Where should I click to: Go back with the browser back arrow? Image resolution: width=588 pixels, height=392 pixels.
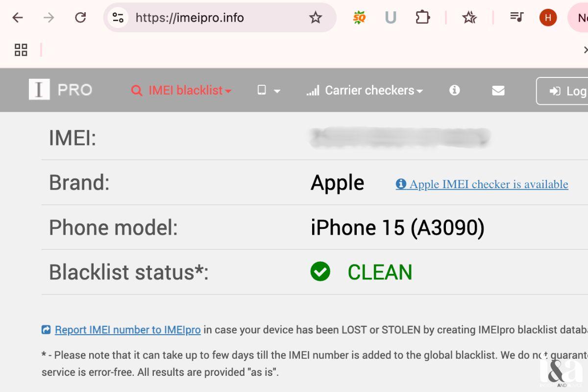[18, 18]
